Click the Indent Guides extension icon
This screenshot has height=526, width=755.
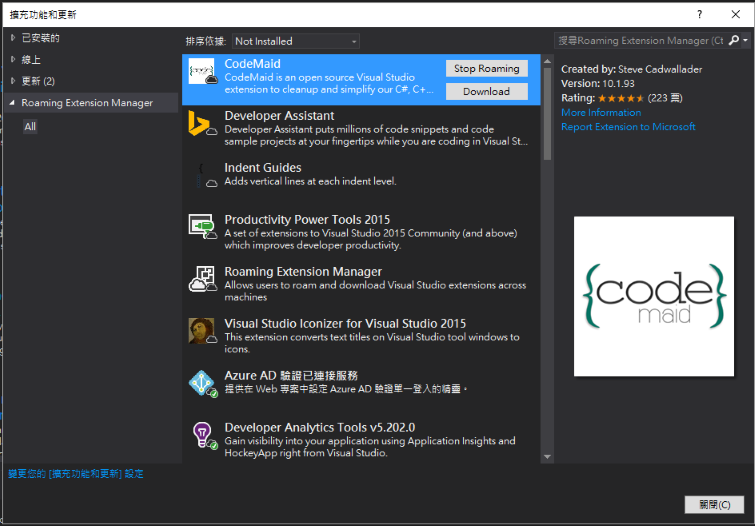tap(203, 177)
